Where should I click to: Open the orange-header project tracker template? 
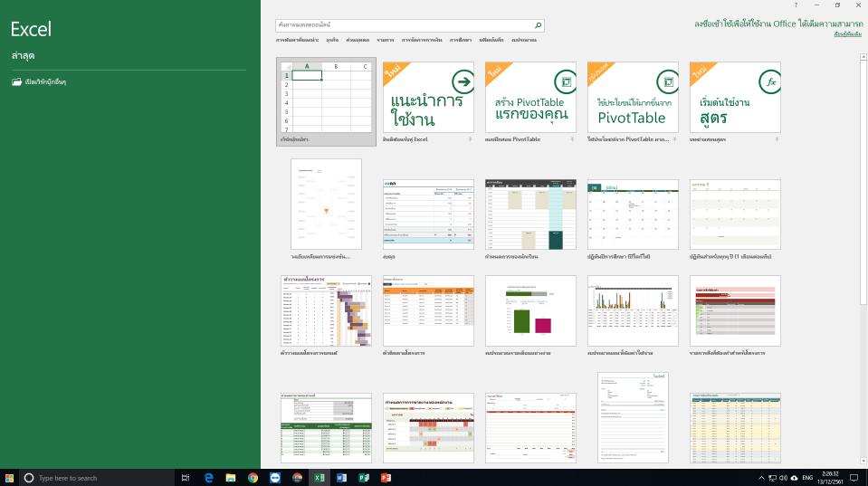pos(428,310)
